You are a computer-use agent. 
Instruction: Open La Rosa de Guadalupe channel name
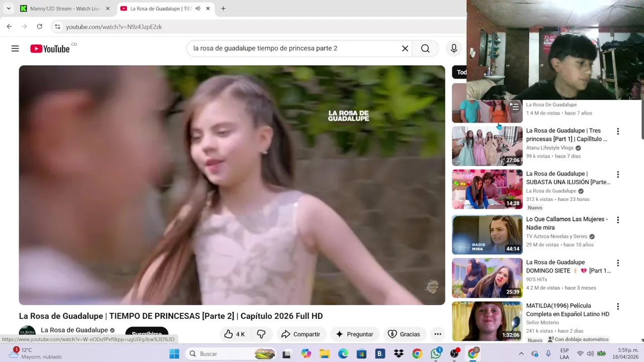pyautogui.click(x=74, y=330)
